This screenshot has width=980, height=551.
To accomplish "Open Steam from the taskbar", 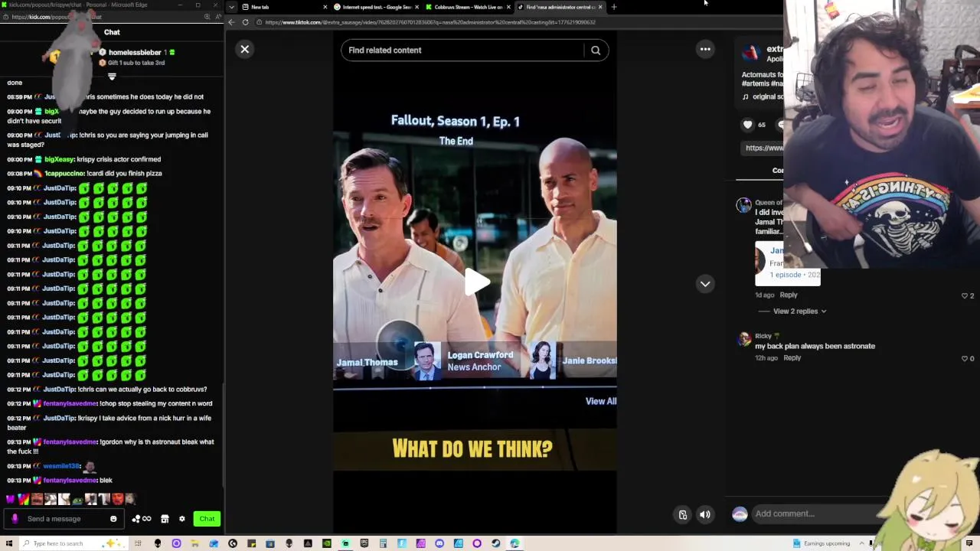I will coord(496,543).
